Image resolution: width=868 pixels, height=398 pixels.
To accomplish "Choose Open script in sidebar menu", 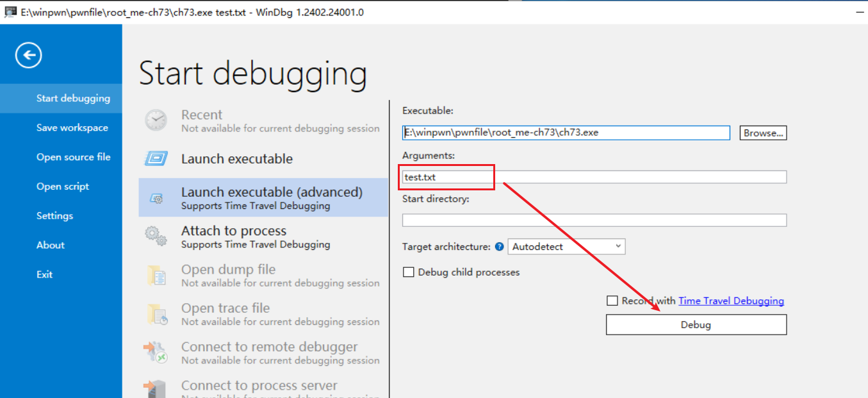I will (x=62, y=187).
